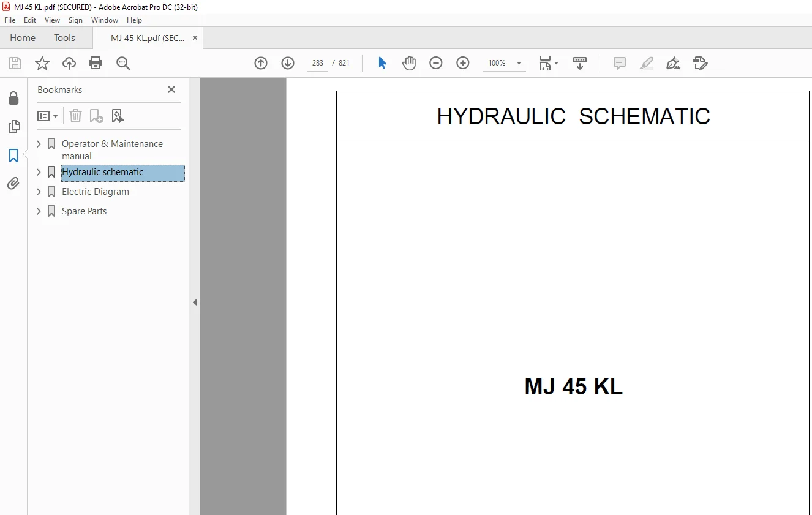The image size is (812, 515).
Task: Add a sticky note comment
Action: (x=620, y=63)
